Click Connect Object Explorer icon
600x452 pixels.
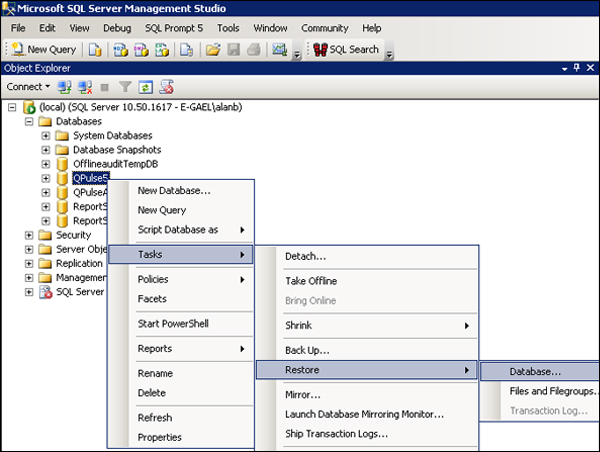[x=64, y=87]
